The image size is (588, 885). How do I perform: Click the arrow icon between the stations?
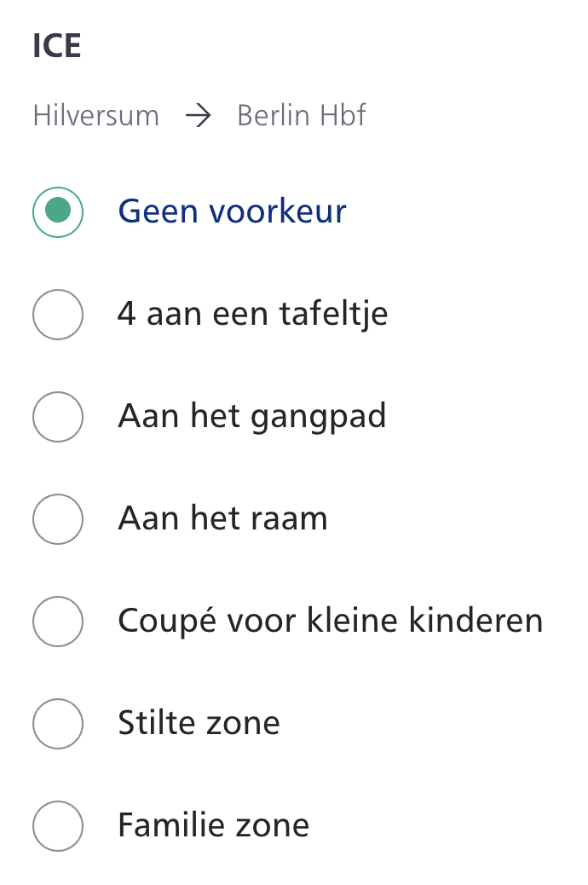(x=198, y=116)
